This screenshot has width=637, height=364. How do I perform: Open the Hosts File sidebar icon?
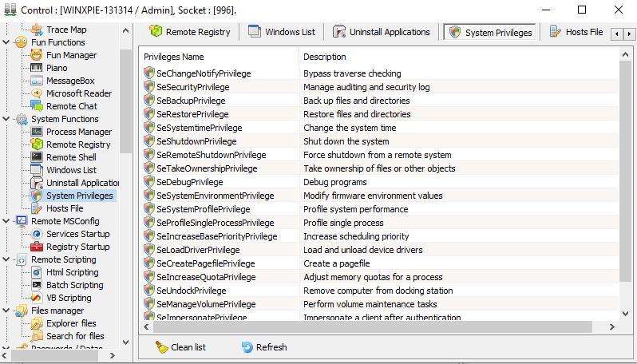37,208
